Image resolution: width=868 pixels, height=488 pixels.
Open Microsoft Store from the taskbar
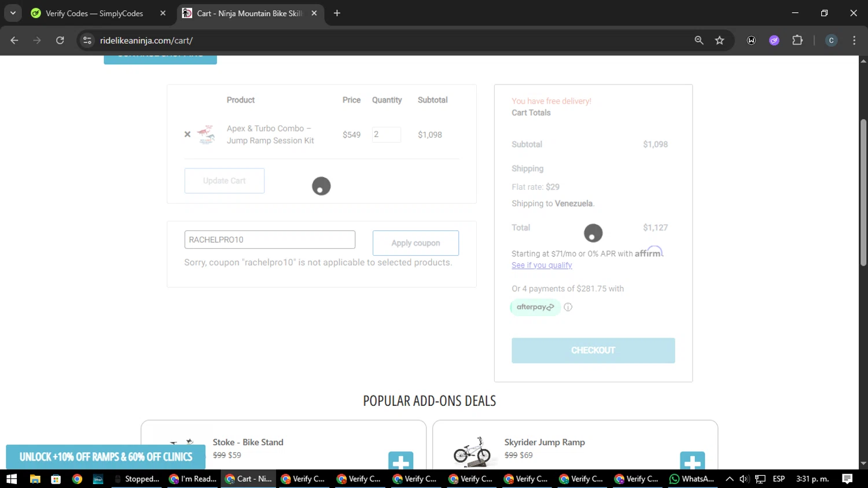click(56, 479)
